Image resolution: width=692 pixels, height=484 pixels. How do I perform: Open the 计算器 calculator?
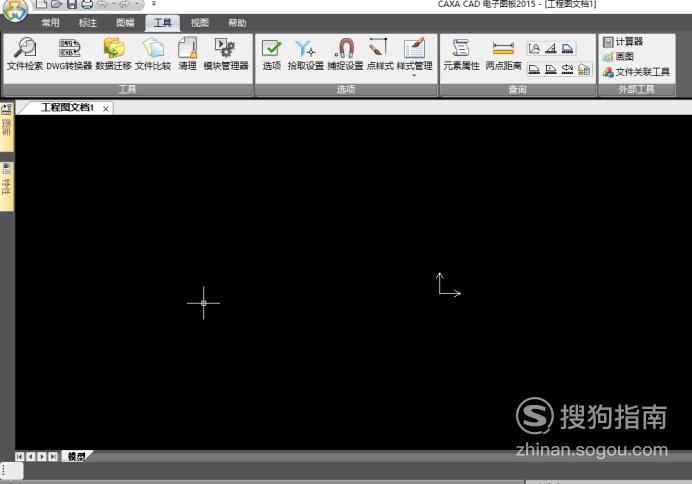623,41
